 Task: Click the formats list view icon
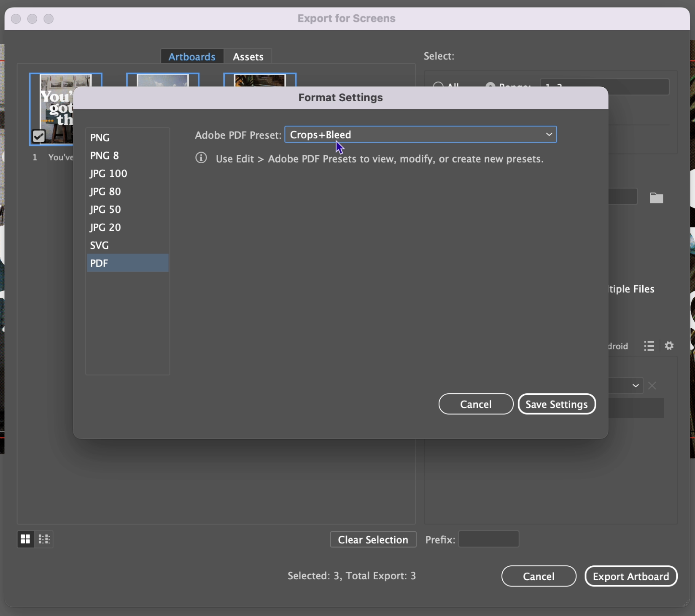click(649, 346)
